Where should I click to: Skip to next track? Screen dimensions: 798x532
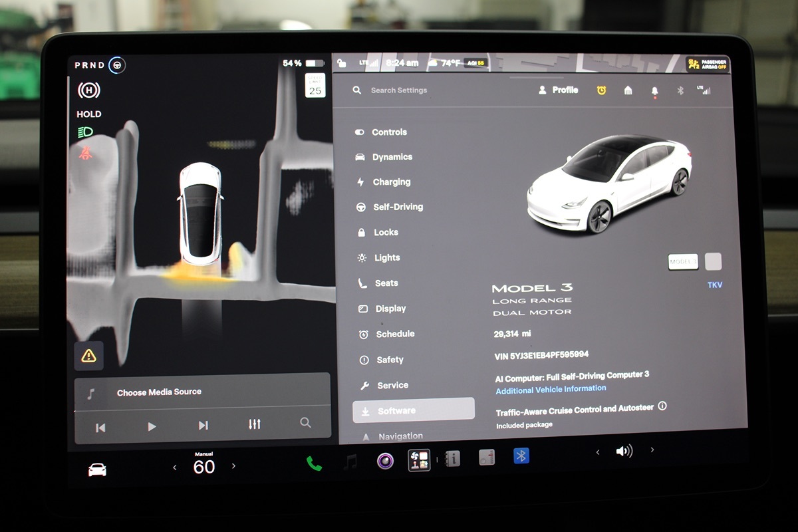tap(203, 426)
